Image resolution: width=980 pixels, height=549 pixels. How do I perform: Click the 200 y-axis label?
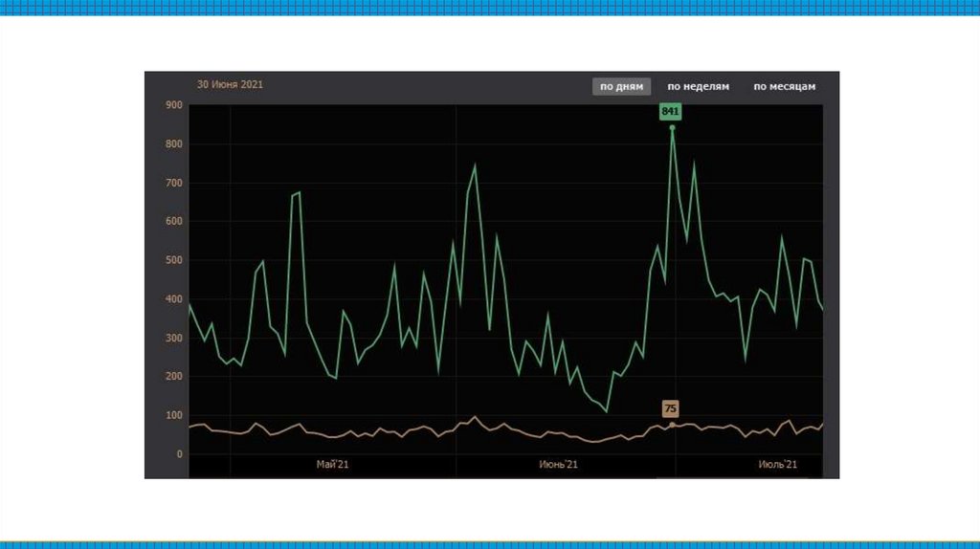point(174,377)
